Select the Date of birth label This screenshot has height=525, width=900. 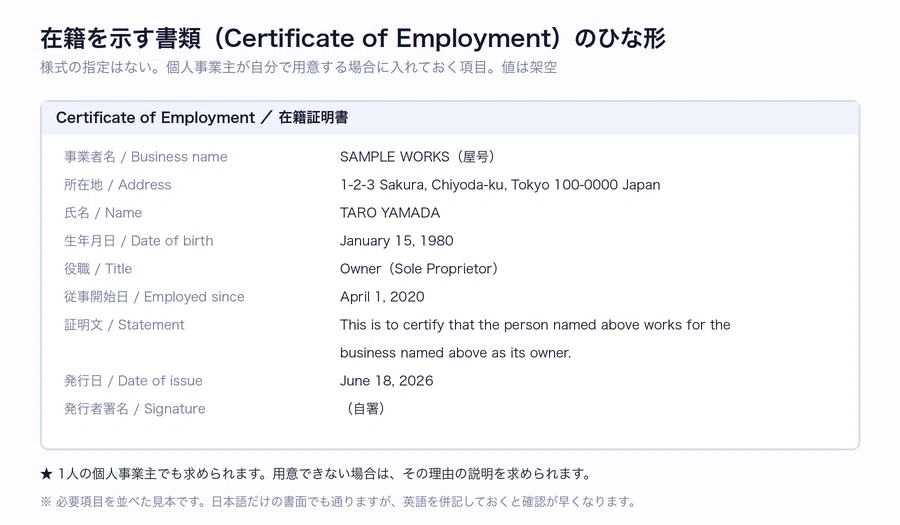(138, 241)
